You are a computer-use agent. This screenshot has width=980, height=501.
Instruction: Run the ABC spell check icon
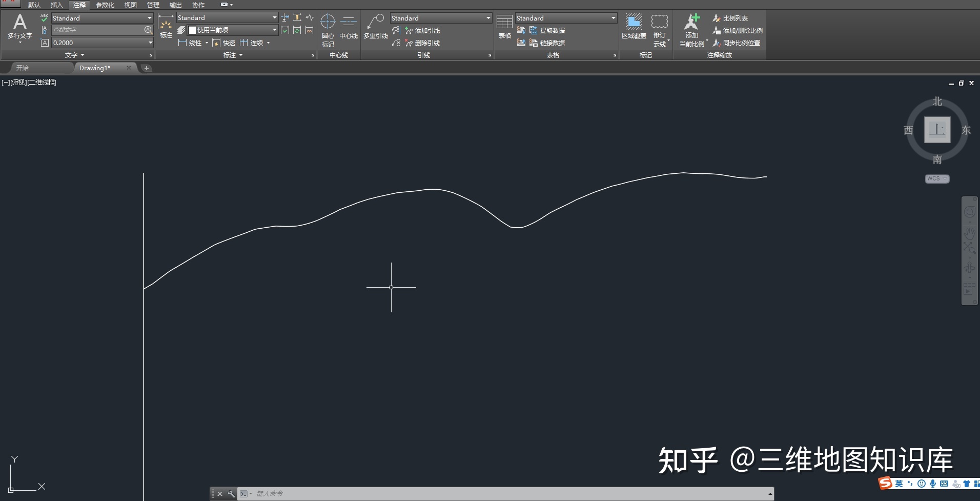pyautogui.click(x=44, y=18)
